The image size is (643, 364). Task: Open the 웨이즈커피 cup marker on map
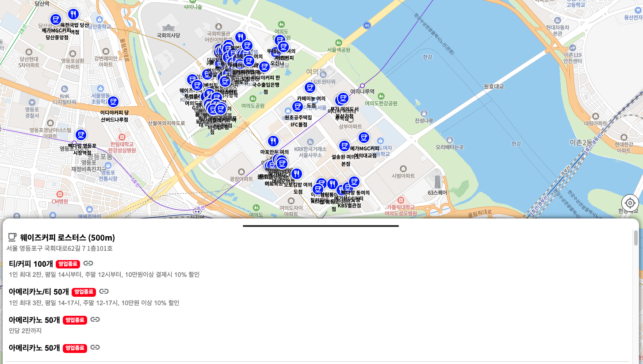192,80
